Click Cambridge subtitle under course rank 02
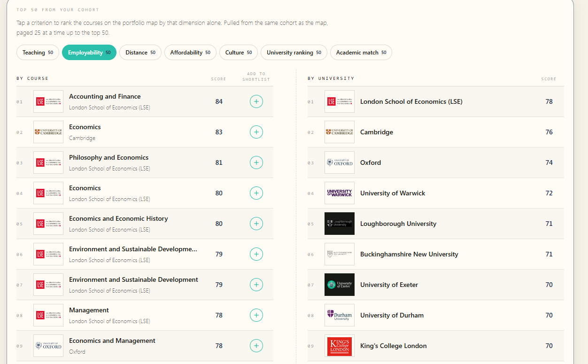 click(x=82, y=138)
